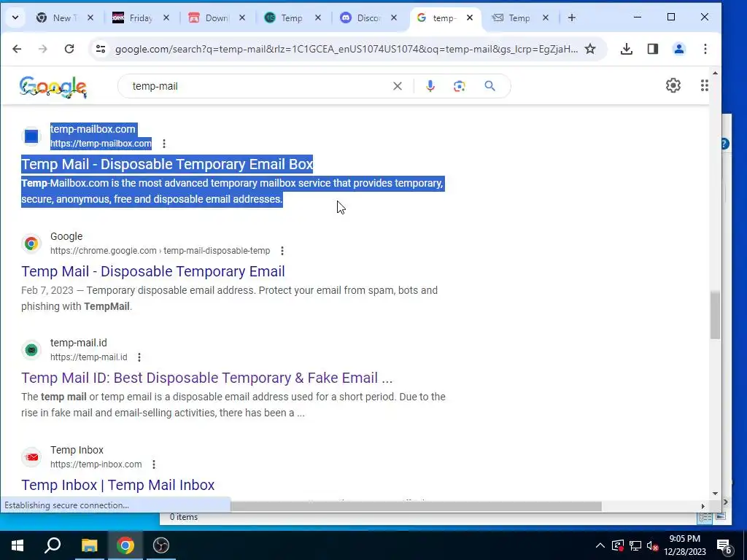Open more options for temp-mail.id result
The width and height of the screenshot is (747, 560).
[139, 357]
